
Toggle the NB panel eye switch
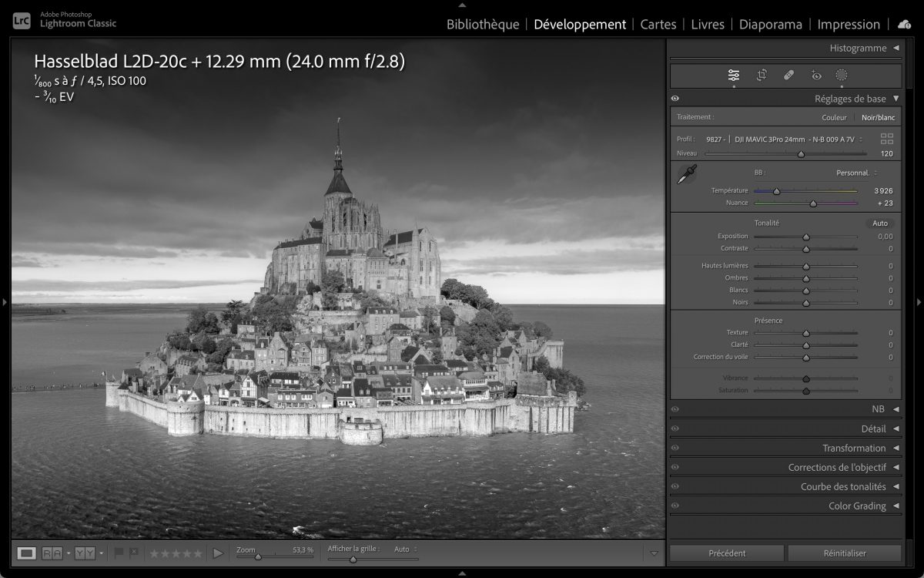[x=675, y=409]
